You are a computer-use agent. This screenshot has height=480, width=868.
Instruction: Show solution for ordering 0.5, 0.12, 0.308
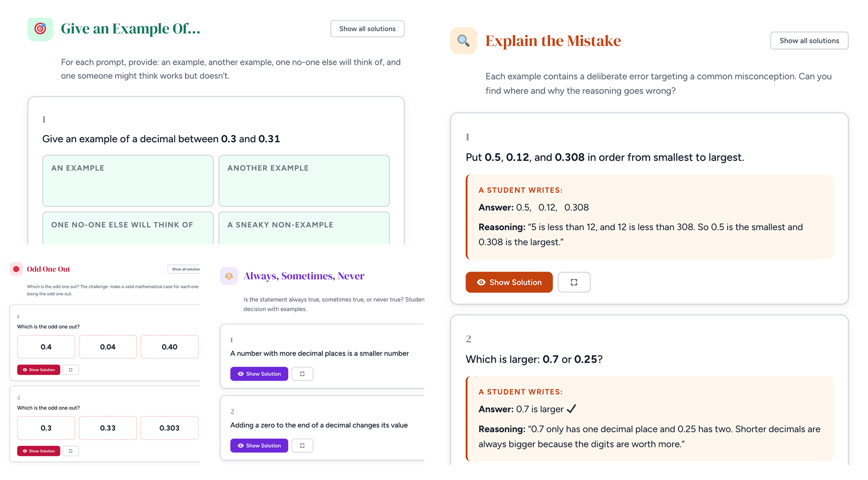click(x=509, y=282)
